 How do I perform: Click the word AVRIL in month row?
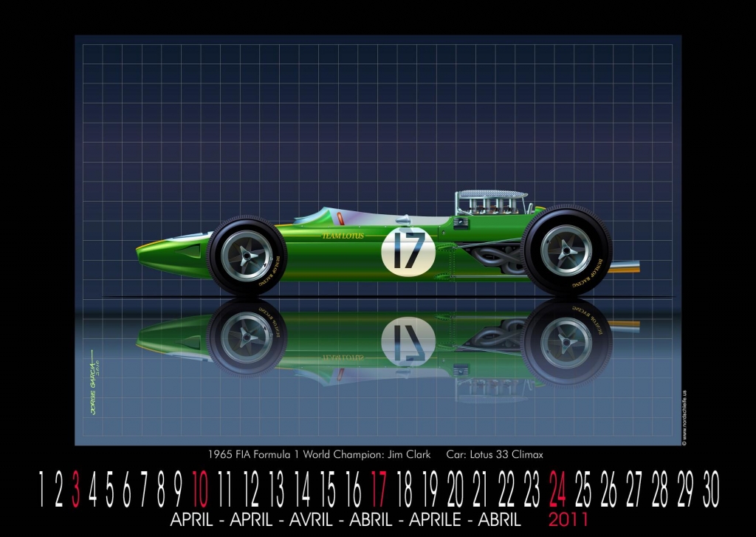tap(311, 520)
